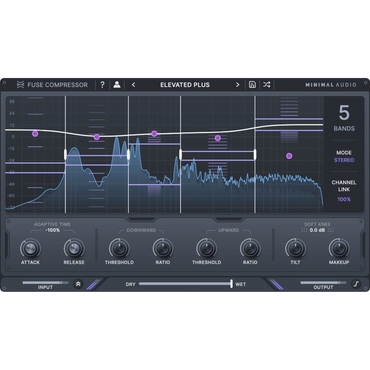The height and width of the screenshot is (370, 370).
Task: Edit adaptive time -100% value
Action: coord(52,230)
